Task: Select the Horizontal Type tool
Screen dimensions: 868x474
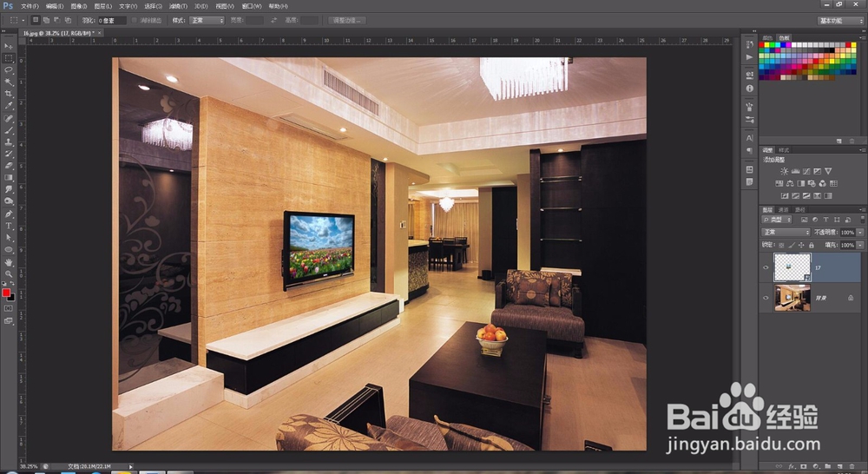Action: [9, 226]
